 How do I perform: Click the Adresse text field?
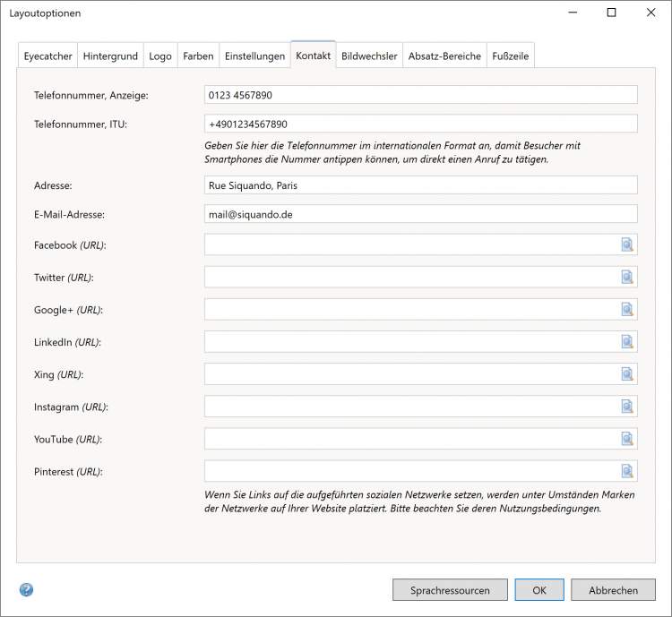[x=420, y=185]
